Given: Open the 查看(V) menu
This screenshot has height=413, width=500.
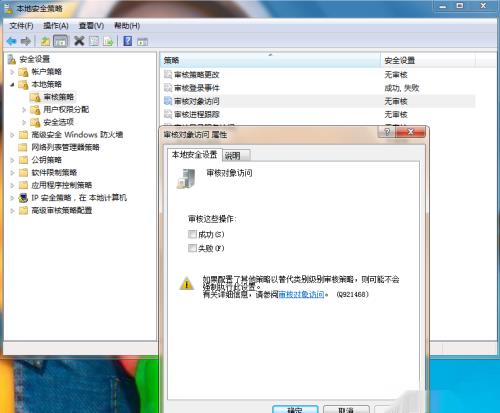Looking at the screenshot, I should (x=91, y=26).
